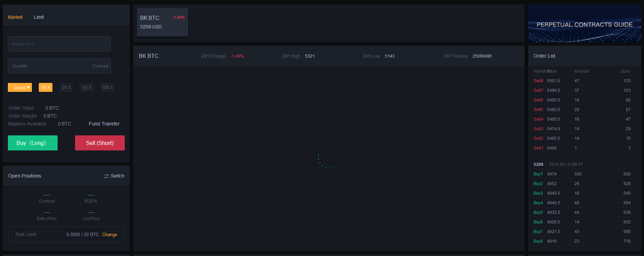Viewport: 644px width, 256px height.
Task: Switch to the Limit order tab
Action: [39, 17]
